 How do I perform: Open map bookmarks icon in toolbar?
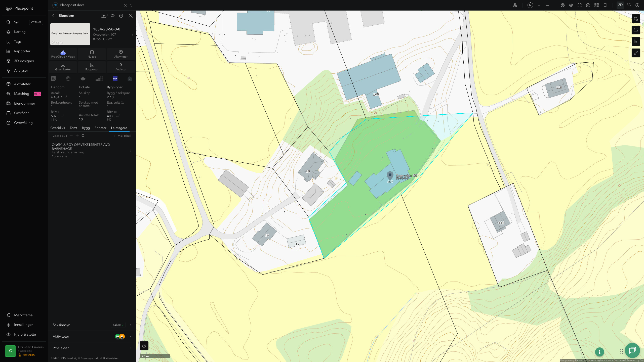point(605,5)
